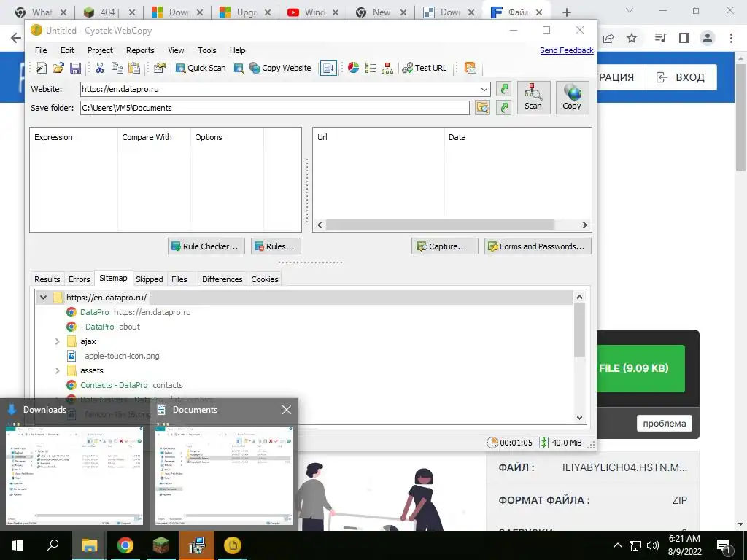Screen dimensions: 747x560
Task: Click the Minecraft block taskbar icon
Action: pyautogui.click(x=161, y=545)
